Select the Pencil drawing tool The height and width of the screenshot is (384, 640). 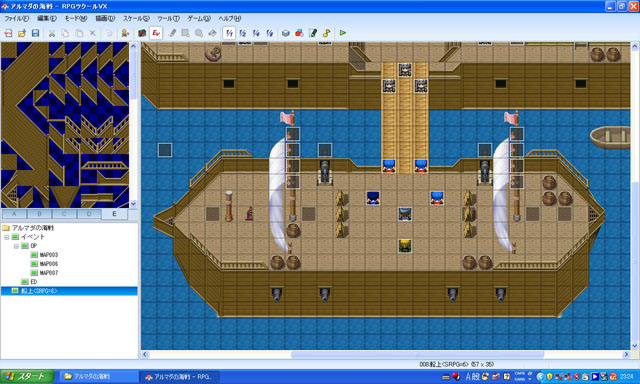pos(172,33)
